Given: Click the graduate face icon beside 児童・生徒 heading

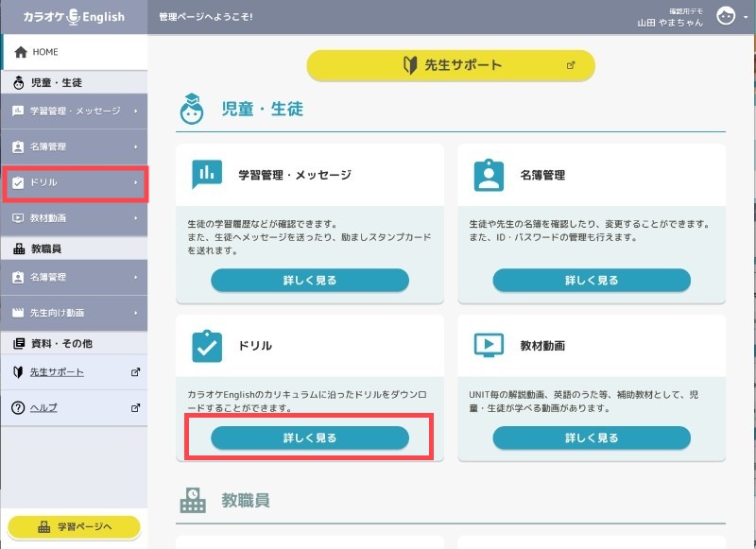Looking at the screenshot, I should pos(192,109).
